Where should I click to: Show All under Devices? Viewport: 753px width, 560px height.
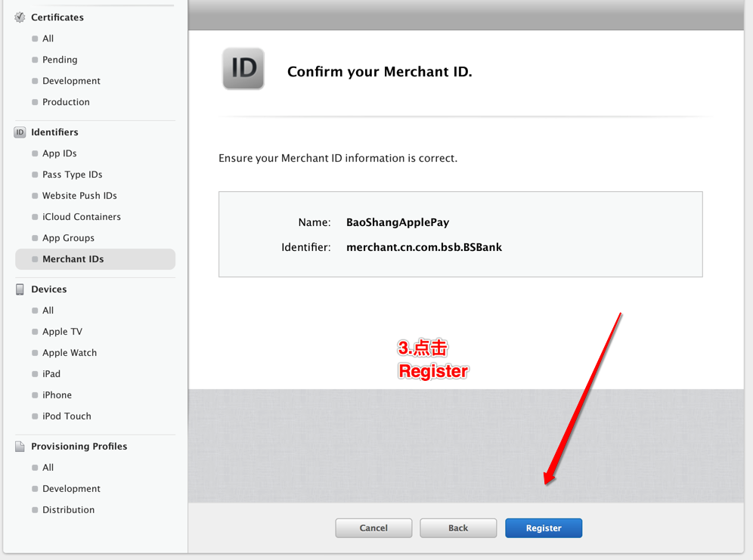click(x=48, y=311)
